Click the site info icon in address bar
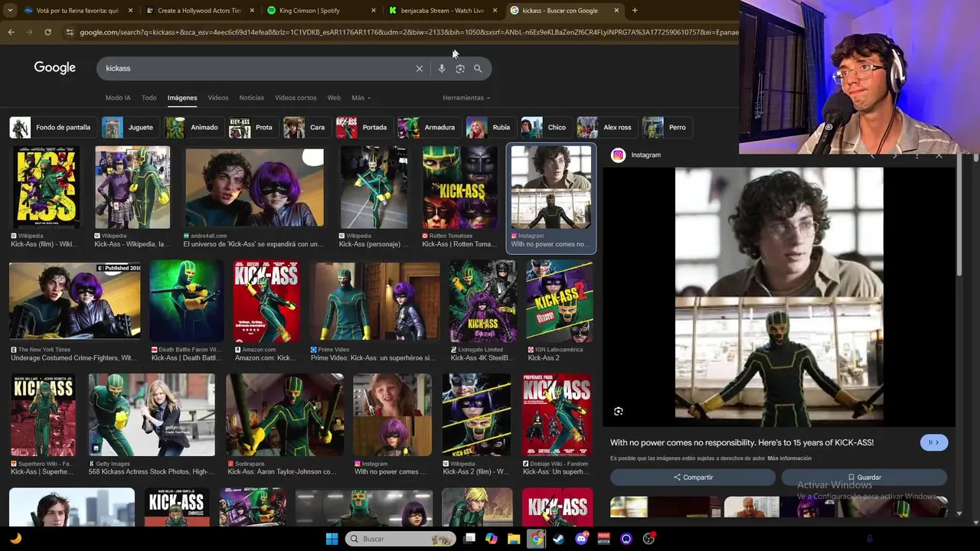The image size is (980, 551). point(70,32)
